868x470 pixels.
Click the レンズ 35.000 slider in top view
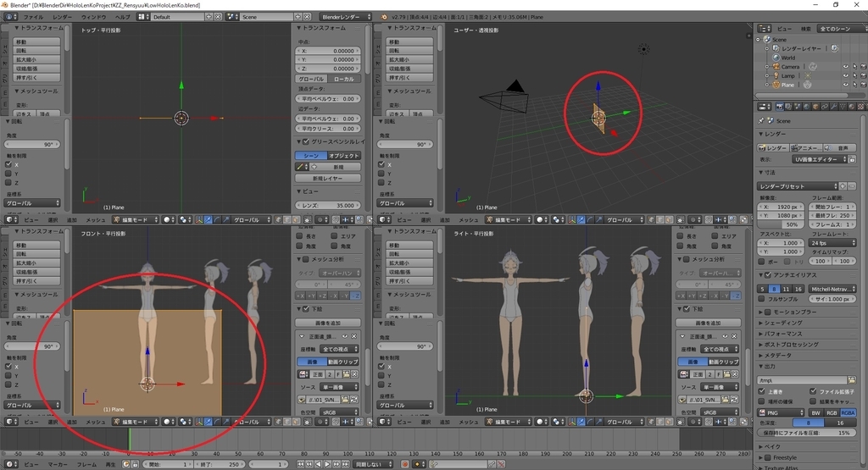click(328, 205)
